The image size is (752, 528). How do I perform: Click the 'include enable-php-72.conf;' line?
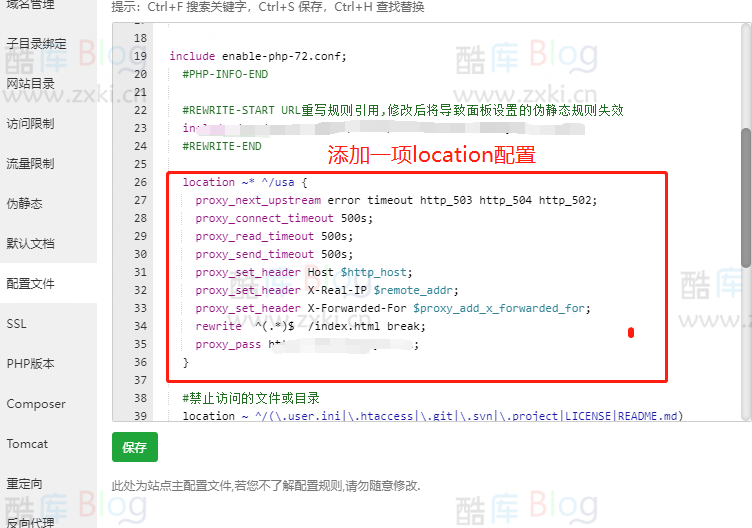pos(258,56)
